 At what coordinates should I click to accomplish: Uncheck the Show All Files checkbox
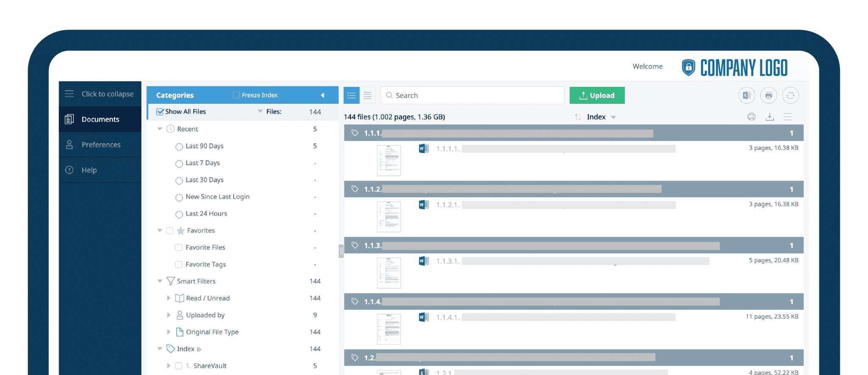click(160, 112)
